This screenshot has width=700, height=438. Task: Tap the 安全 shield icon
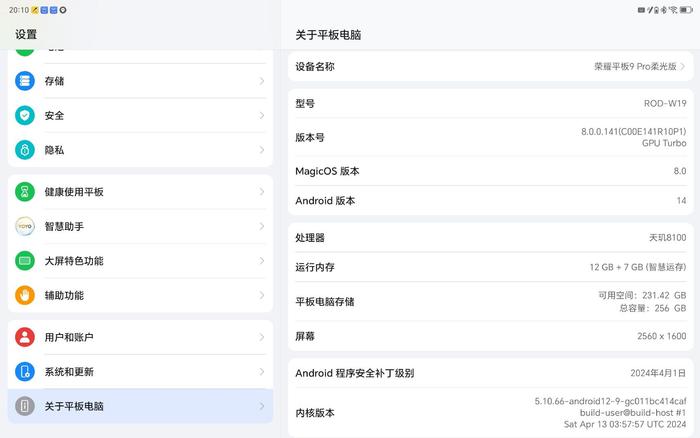pyautogui.click(x=25, y=115)
